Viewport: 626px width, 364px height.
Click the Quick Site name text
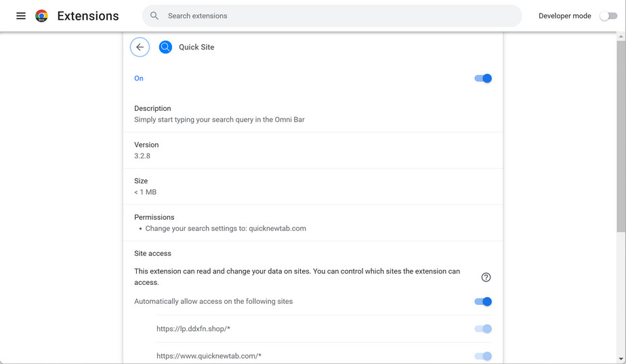click(196, 47)
